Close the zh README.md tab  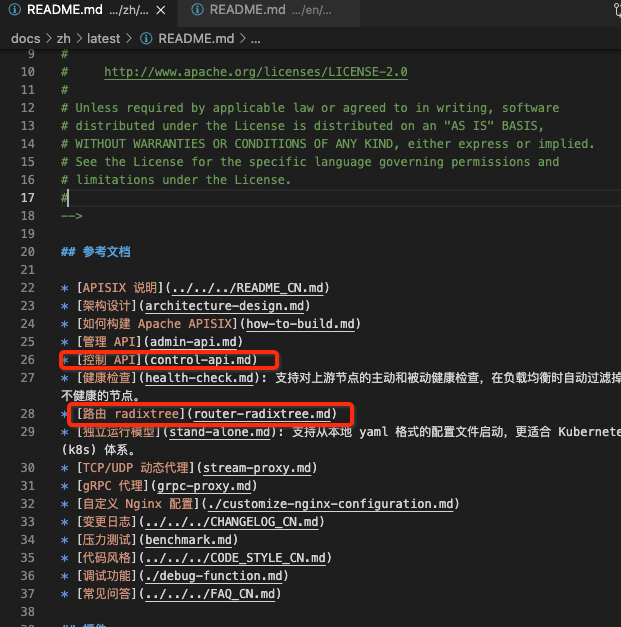point(161,10)
